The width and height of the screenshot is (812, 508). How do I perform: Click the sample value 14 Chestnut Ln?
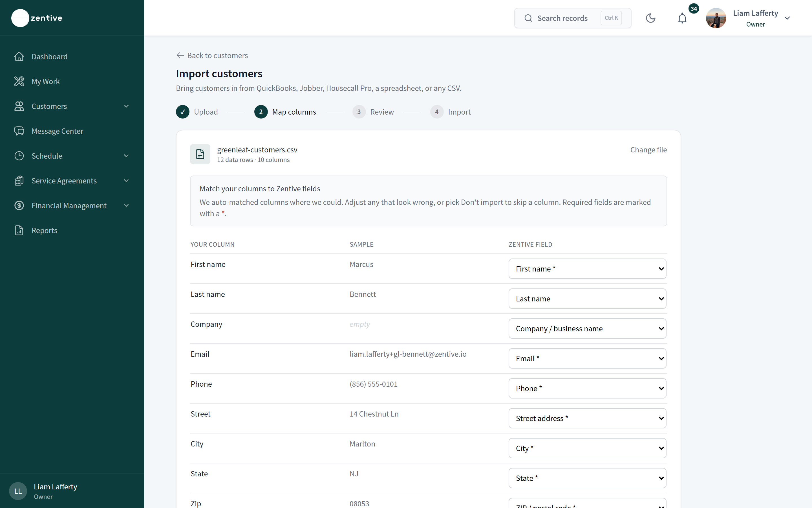pos(374,414)
